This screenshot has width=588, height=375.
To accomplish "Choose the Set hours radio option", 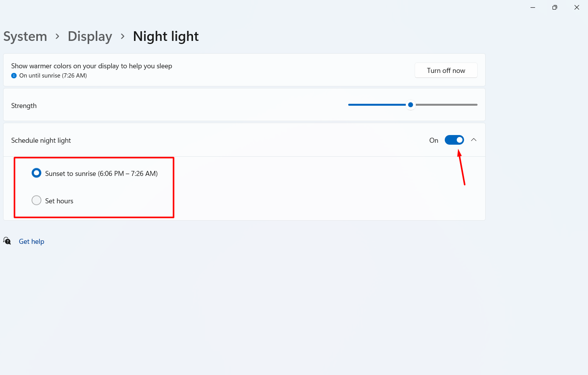I will tap(37, 200).
